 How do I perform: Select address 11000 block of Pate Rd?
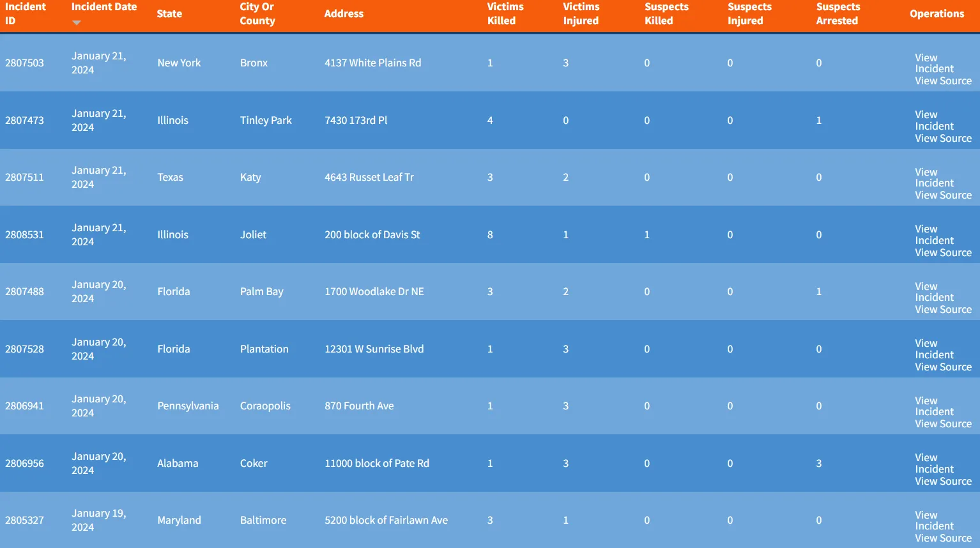376,463
